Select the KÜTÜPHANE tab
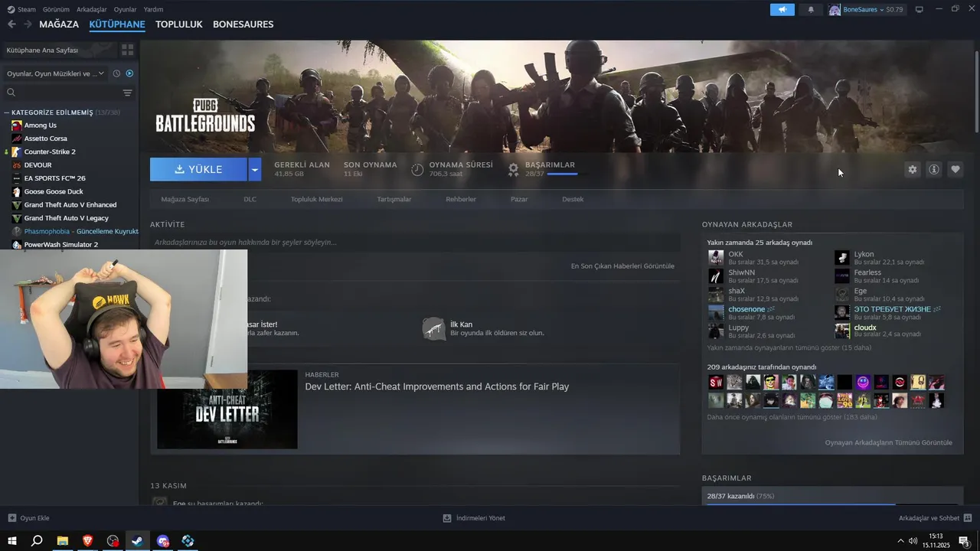Image resolution: width=980 pixels, height=551 pixels. click(117, 24)
